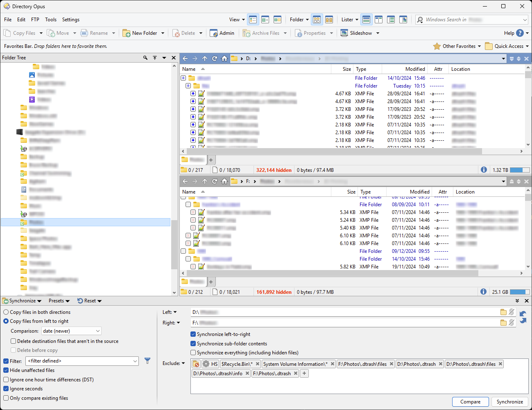Click info icon next to 1.32 TB

click(x=484, y=170)
